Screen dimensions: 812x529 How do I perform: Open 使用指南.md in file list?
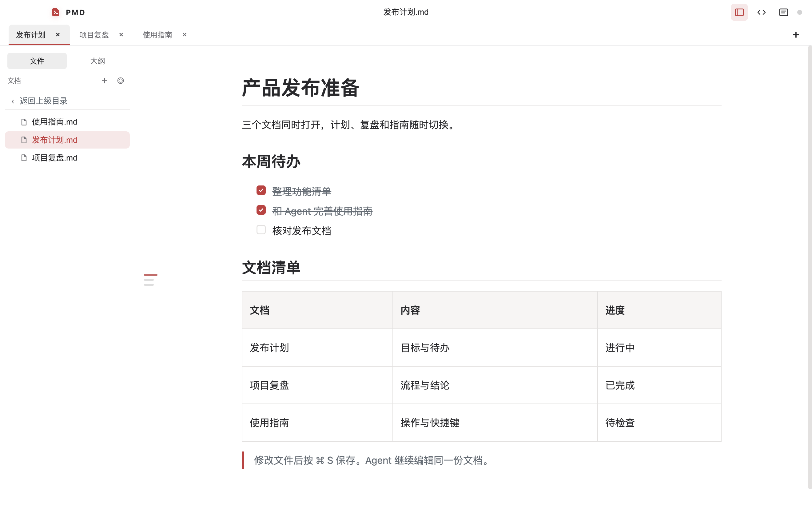pyautogui.click(x=67, y=122)
